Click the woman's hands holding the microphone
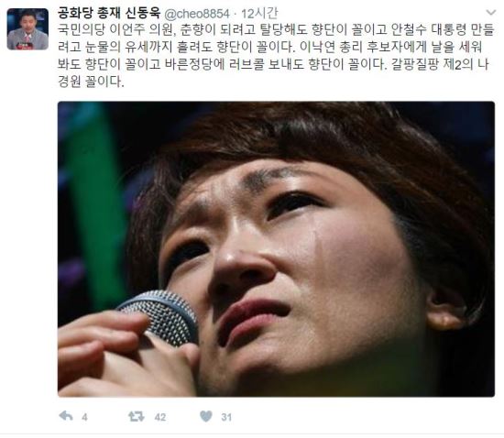Screen dimensions: 504x438 coord(126,356)
